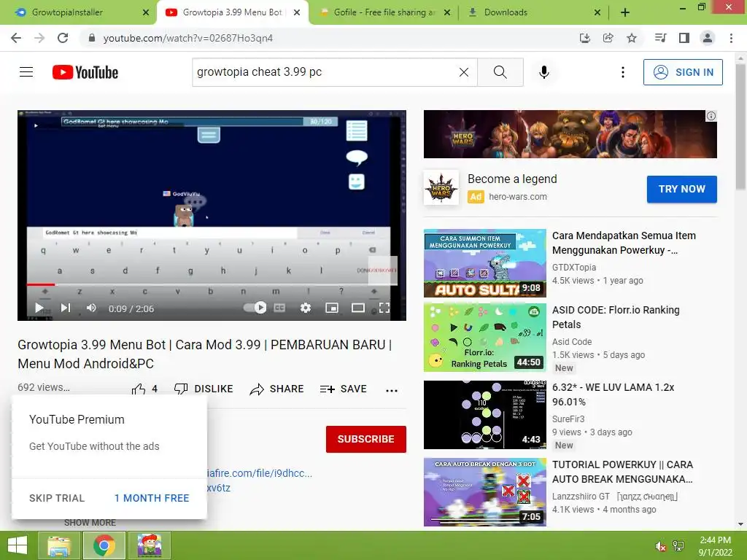Open the network tray icon

click(x=678, y=546)
